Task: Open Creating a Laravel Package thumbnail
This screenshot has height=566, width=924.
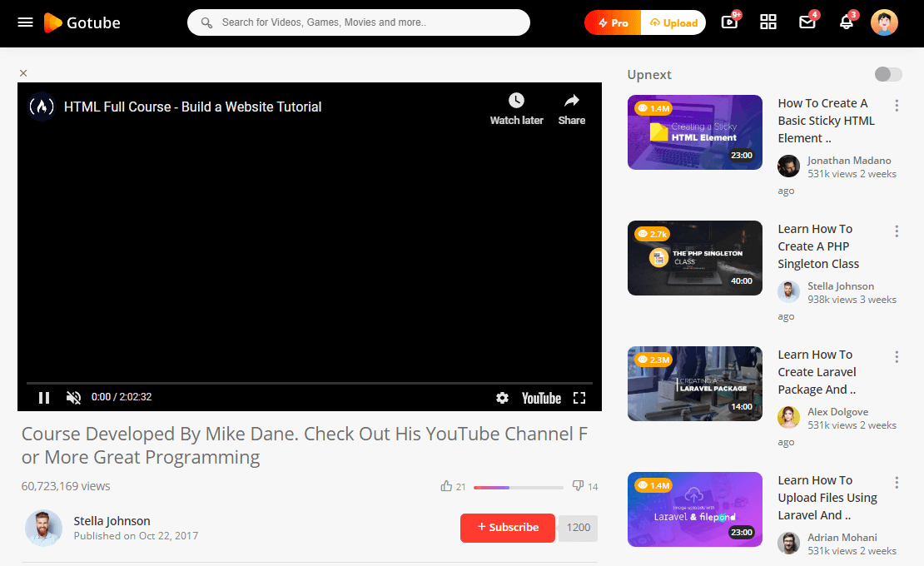Action: (x=695, y=384)
